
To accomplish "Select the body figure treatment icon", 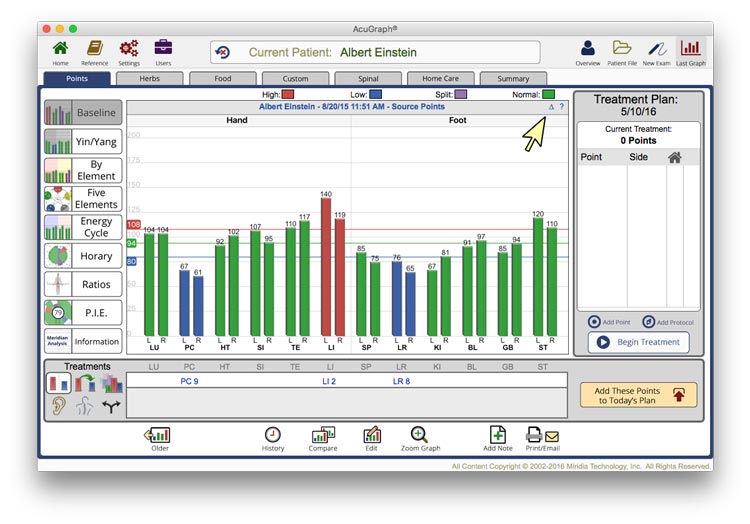I will 85,406.
